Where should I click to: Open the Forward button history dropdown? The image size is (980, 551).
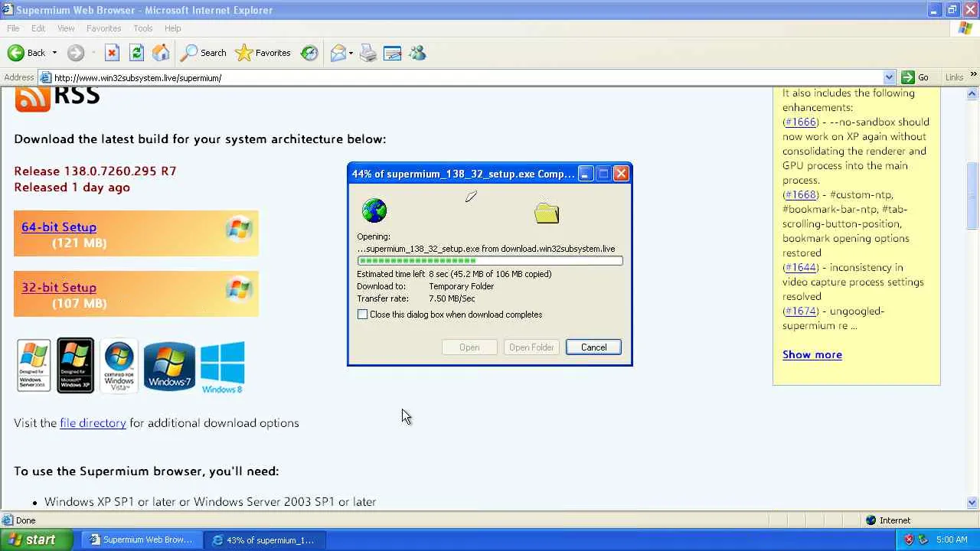click(x=93, y=53)
